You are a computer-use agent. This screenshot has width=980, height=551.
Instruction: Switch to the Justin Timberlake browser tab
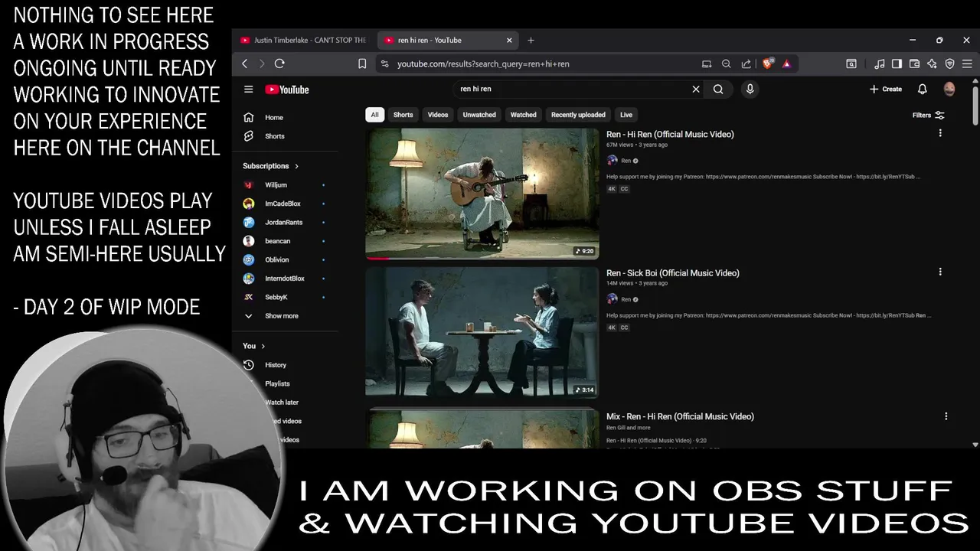(x=303, y=40)
